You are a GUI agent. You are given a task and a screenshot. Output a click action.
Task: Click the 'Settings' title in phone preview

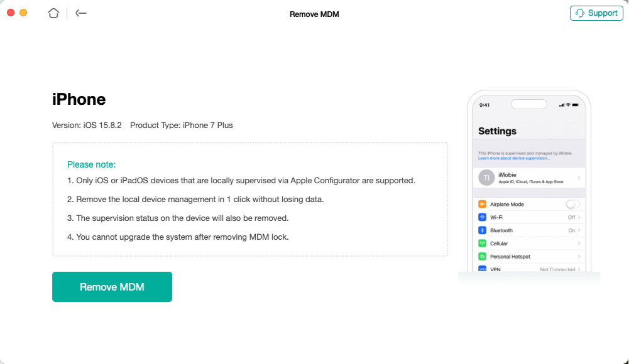click(497, 131)
